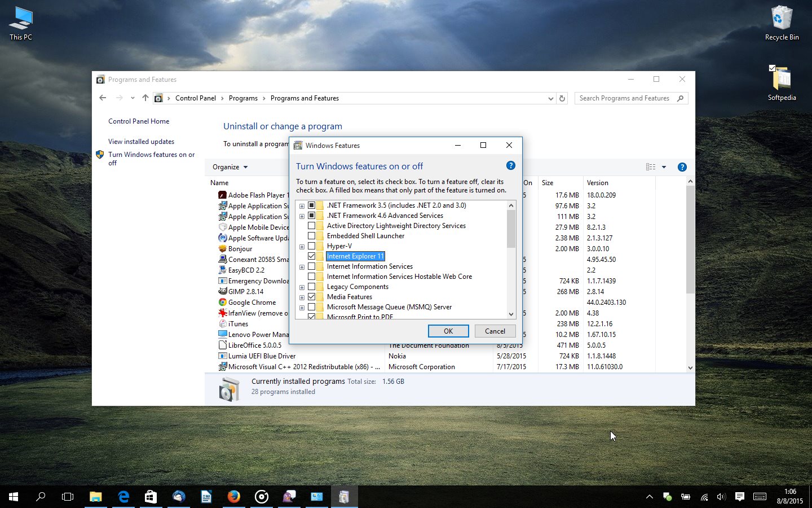Image resolution: width=812 pixels, height=508 pixels.
Task: Uncheck Internet Explorer 11 feature
Action: (311, 256)
